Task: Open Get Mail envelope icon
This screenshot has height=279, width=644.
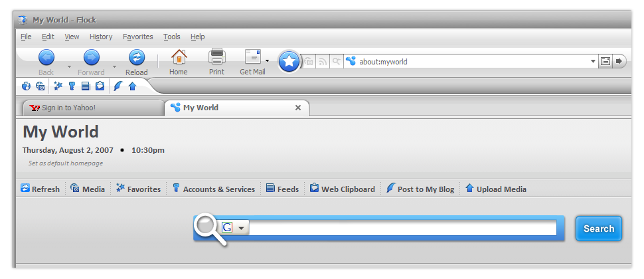Action: pos(252,56)
